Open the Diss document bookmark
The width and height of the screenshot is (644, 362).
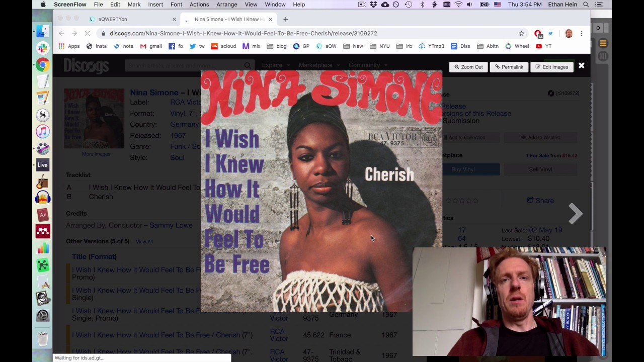pyautogui.click(x=460, y=46)
